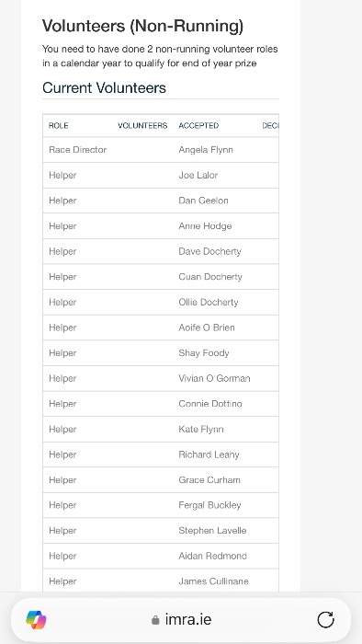Tap the Copilot icon in address bar
Screen dimensions: 362x644
pyautogui.click(x=36, y=620)
